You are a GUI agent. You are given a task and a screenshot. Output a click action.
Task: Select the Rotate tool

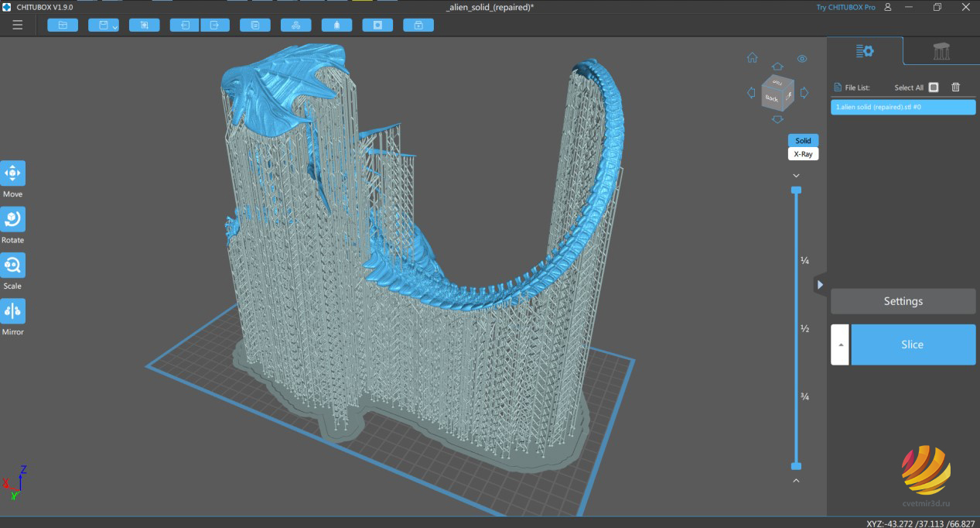12,219
